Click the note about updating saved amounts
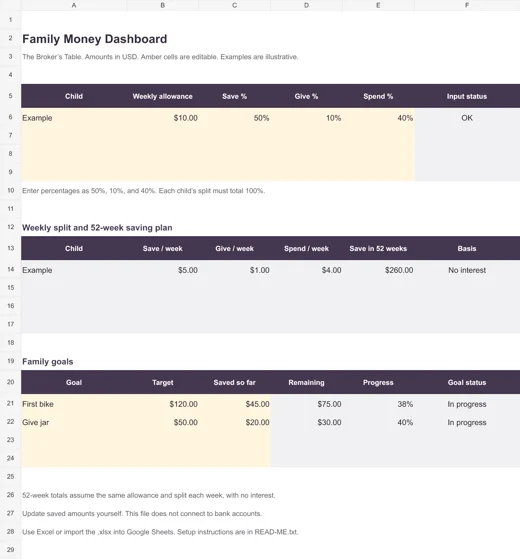This screenshot has width=520, height=559. point(142,513)
